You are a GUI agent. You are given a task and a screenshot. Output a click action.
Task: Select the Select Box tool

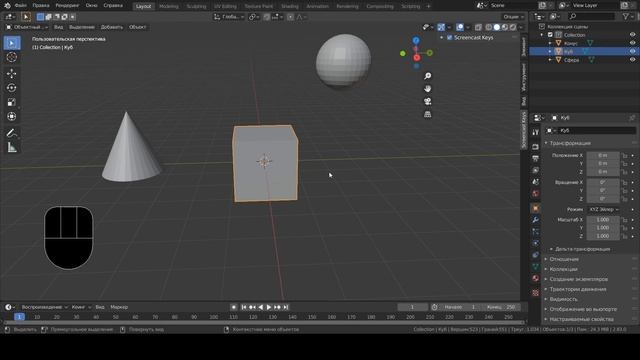[12, 43]
